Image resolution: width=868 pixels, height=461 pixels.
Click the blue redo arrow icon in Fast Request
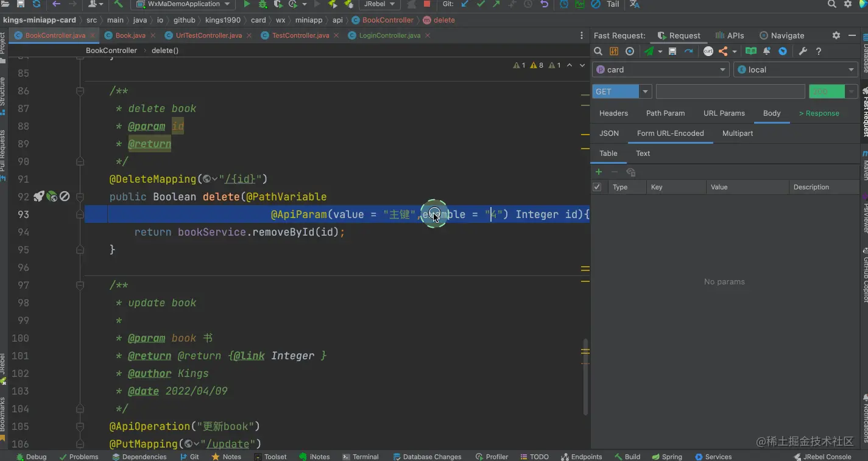(688, 52)
